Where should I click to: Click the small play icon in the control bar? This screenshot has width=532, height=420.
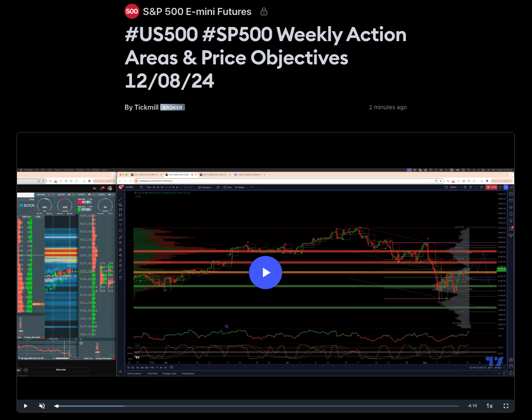[25, 406]
